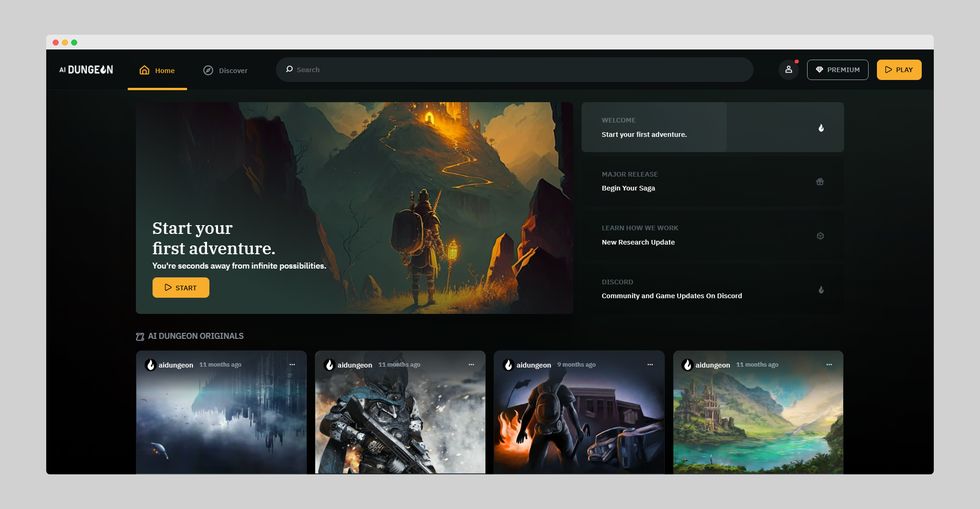980x509 pixels.
Task: Click "11 months ago" on the first card
Action: [x=220, y=365]
